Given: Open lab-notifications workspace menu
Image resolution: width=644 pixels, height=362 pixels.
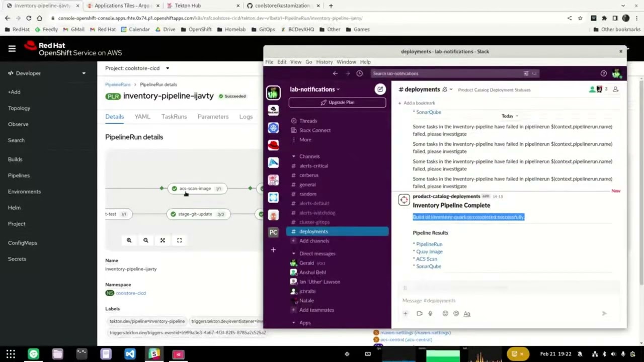Looking at the screenshot, I should click(314, 89).
